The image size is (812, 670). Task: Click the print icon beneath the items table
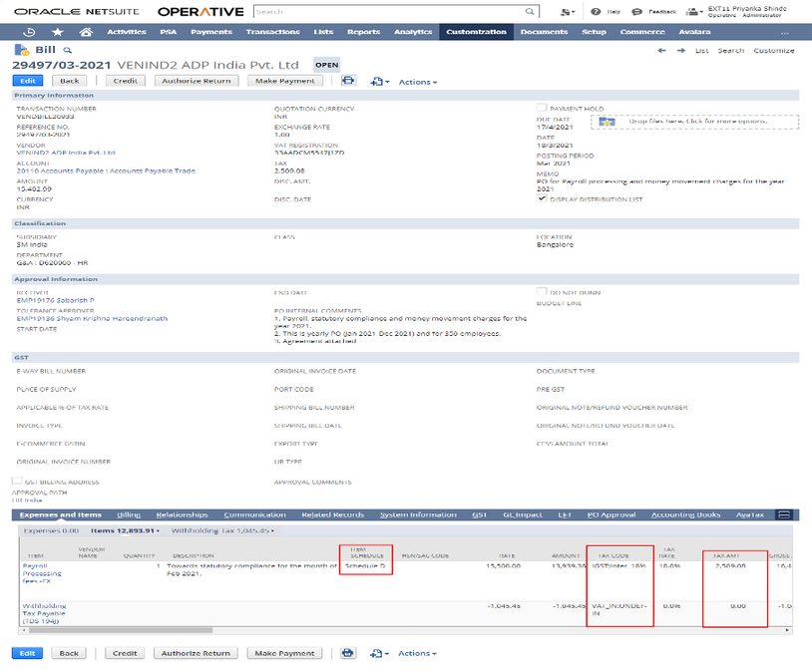click(348, 653)
